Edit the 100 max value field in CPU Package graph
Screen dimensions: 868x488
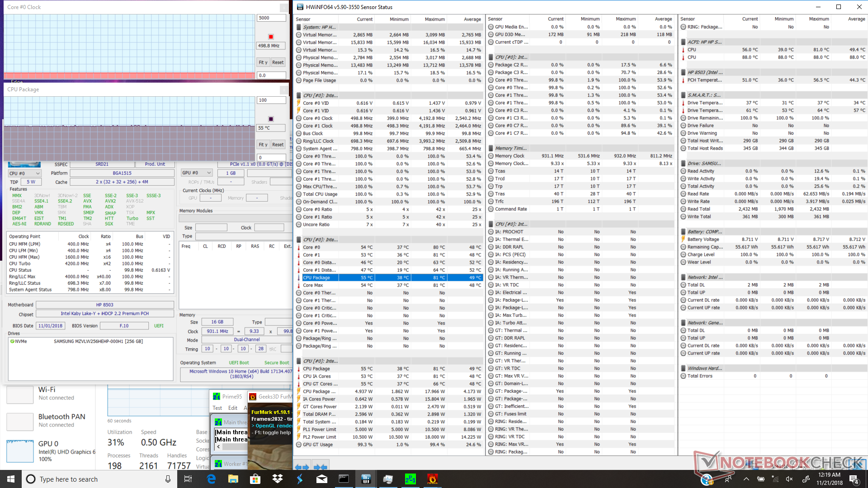pyautogui.click(x=271, y=100)
